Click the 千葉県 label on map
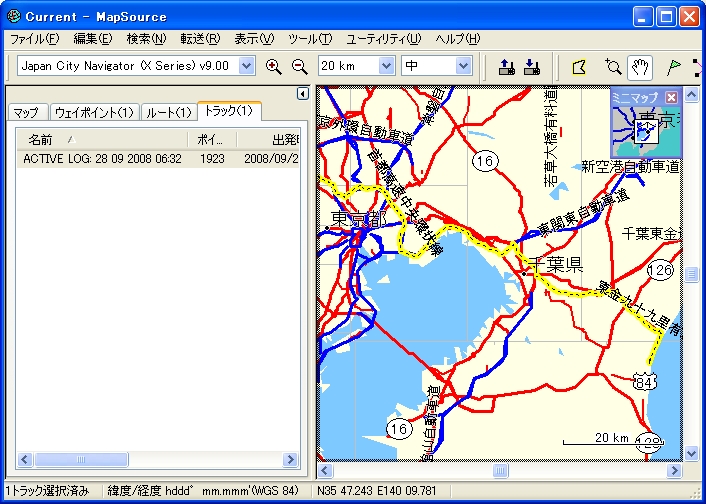Screen dimensions: 706x504 point(556,264)
